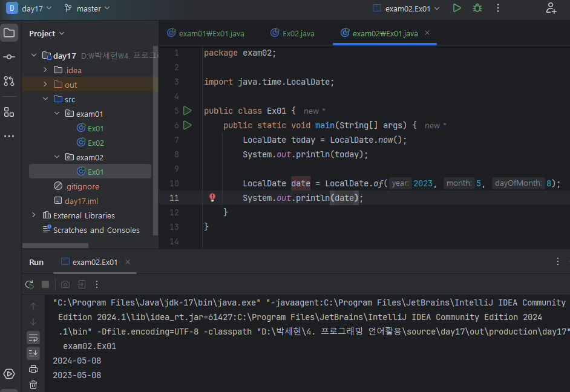Click the Debug bug icon

(477, 8)
